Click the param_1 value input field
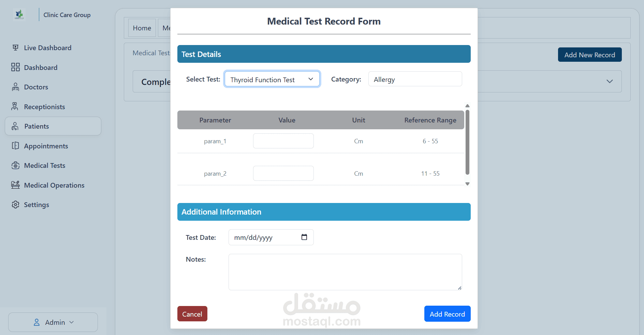The width and height of the screenshot is (644, 335). 283,141
